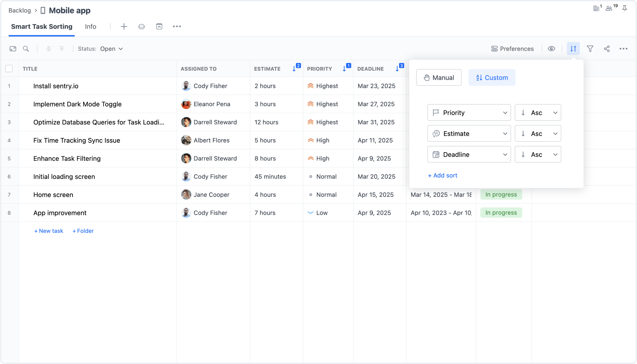Screen dimensions: 637x364
Task: Click the Estimate column header
Action: point(267,69)
